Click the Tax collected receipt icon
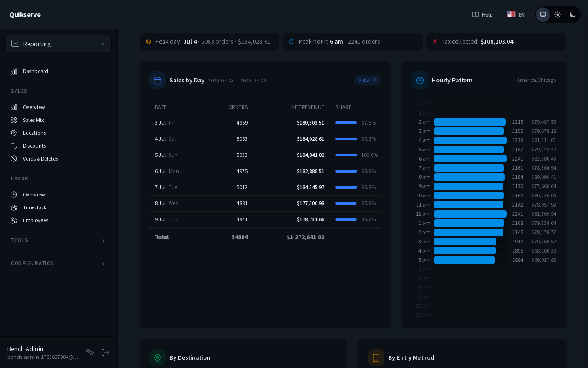The width and height of the screenshot is (588, 368). click(x=435, y=41)
